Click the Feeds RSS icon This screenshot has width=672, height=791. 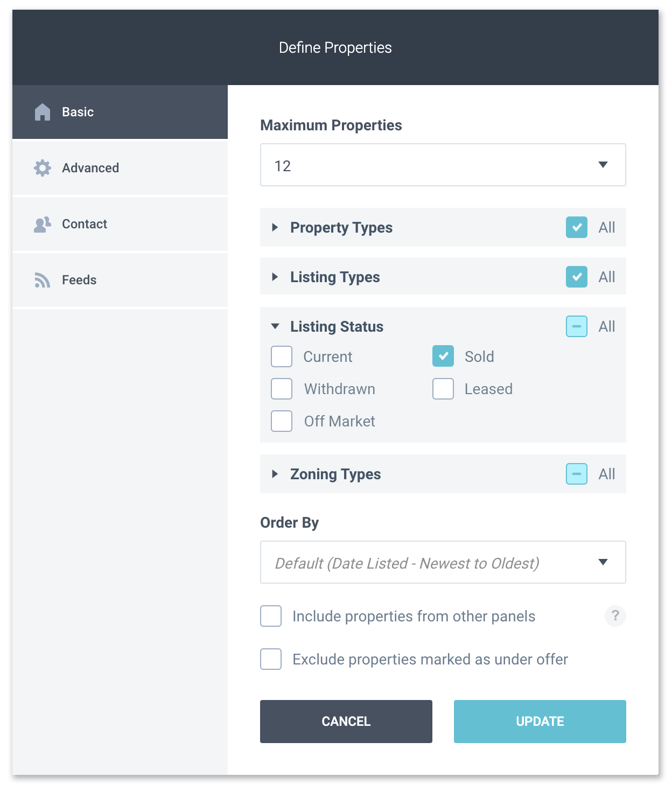tap(43, 280)
